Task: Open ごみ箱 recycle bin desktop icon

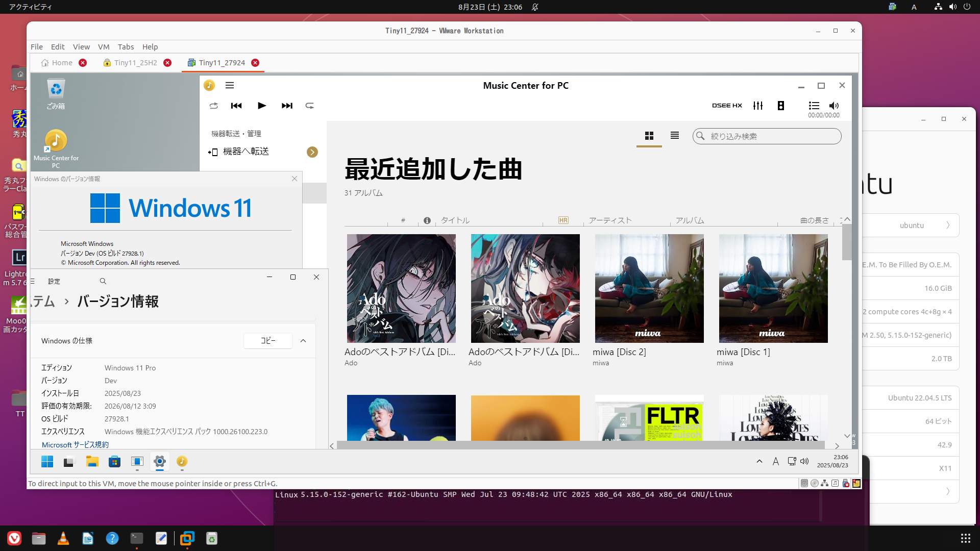Action: [x=56, y=95]
